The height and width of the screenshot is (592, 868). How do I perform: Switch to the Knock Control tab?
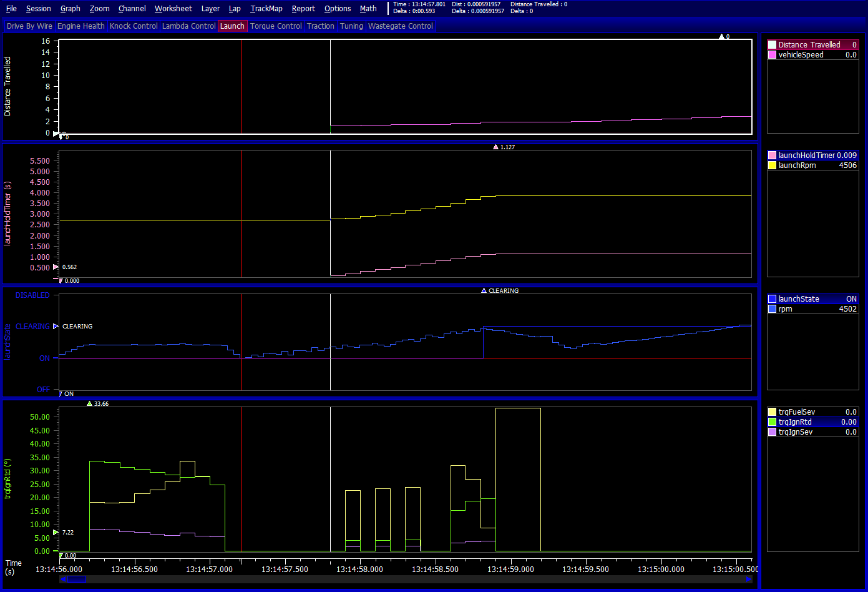pos(134,26)
